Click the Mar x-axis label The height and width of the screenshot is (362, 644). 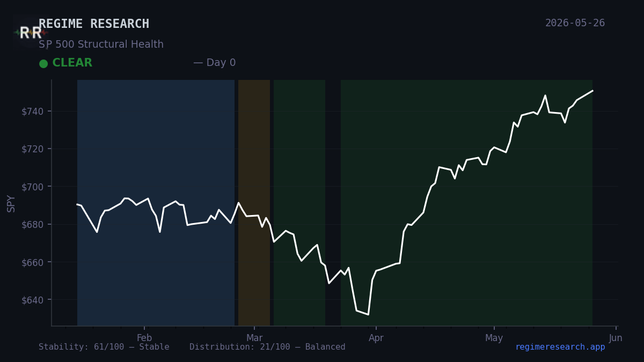254,338
